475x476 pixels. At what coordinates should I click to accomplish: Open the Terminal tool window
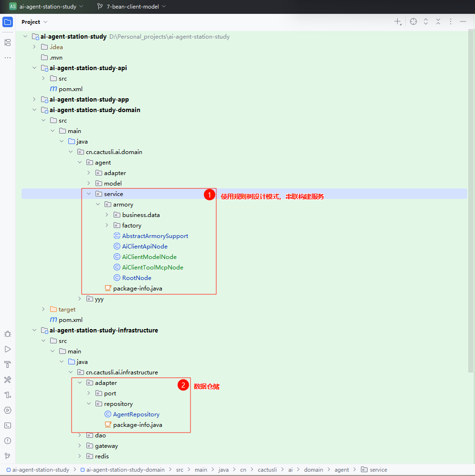coord(8,425)
